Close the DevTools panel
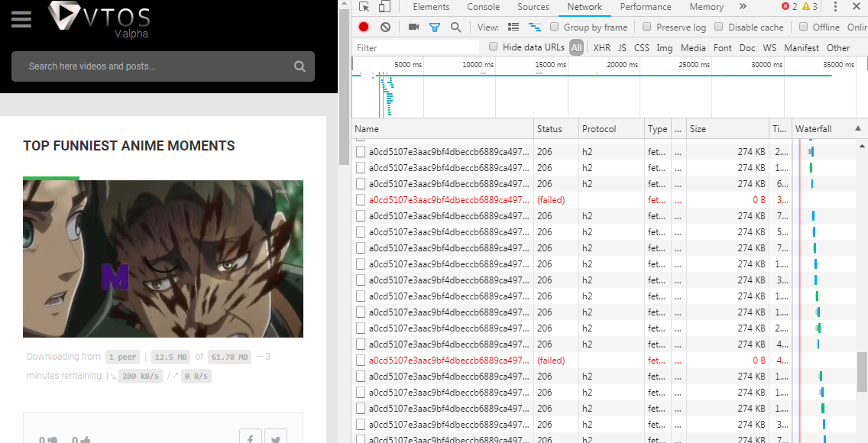Screen dimensions: 868x443 856,7
